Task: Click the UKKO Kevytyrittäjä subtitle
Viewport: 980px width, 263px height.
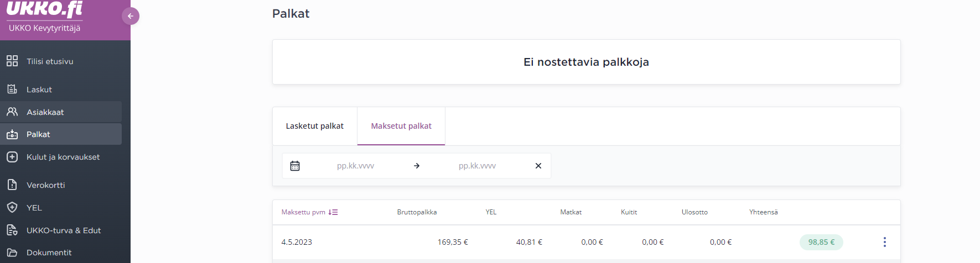Action: (44, 28)
